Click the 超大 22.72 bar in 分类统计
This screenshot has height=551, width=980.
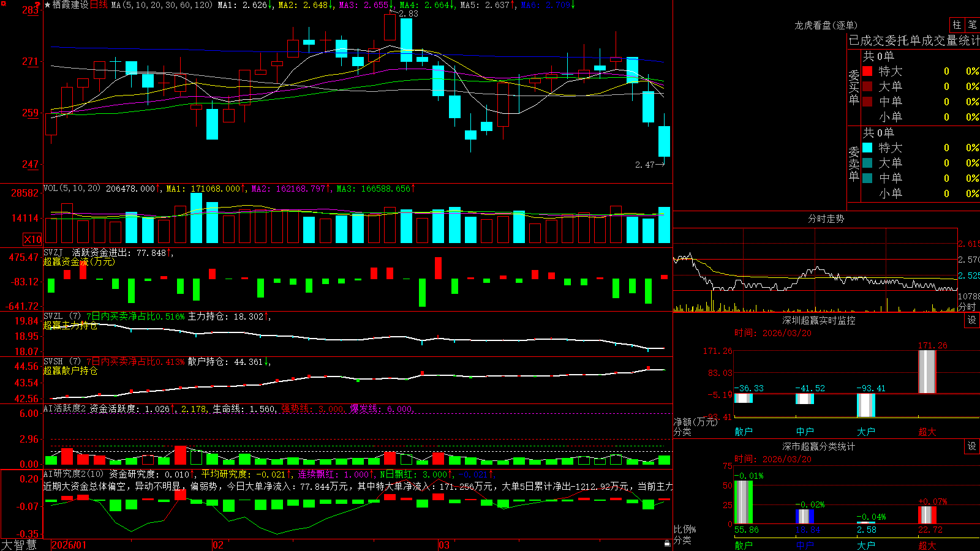[927, 515]
